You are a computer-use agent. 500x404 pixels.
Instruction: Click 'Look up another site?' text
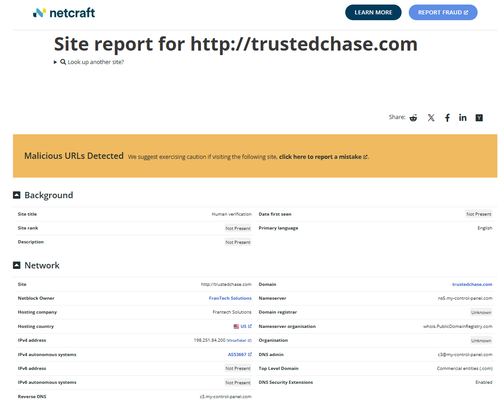click(96, 62)
